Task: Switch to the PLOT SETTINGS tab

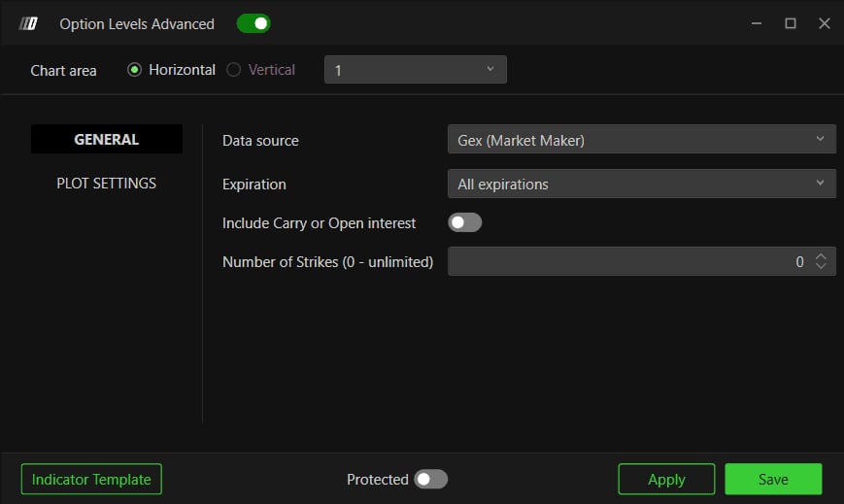Action: coord(107,184)
